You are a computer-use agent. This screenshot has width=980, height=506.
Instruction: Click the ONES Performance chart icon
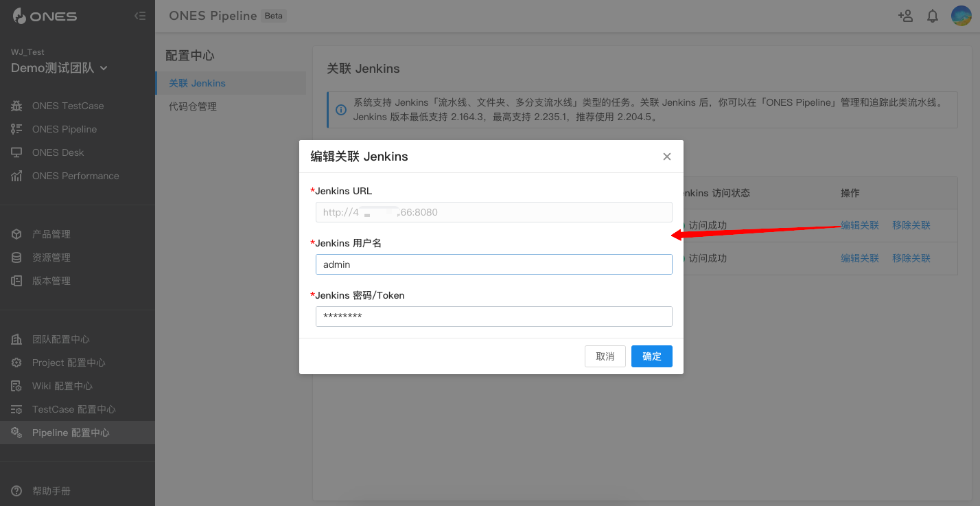click(16, 176)
